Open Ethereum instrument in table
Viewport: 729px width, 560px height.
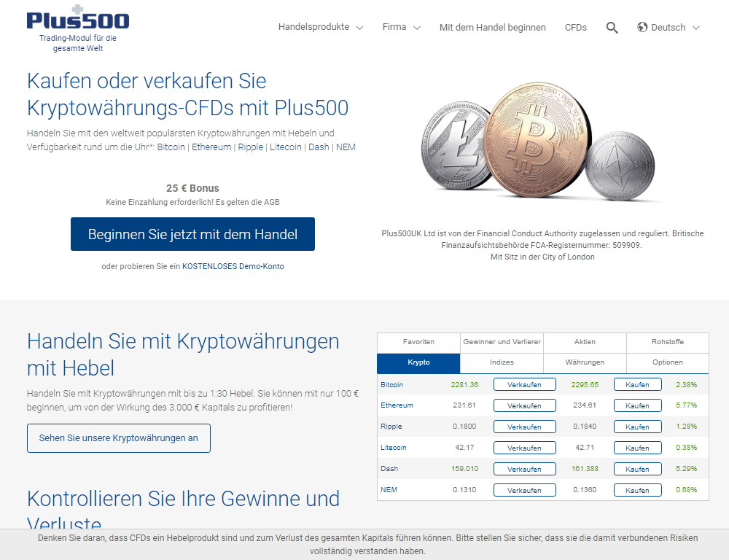click(x=397, y=405)
